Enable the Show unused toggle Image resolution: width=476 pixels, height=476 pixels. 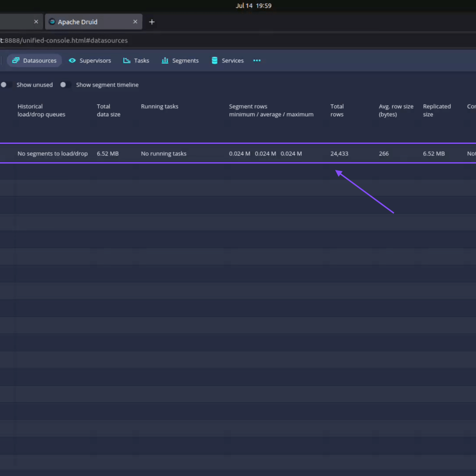point(6,85)
